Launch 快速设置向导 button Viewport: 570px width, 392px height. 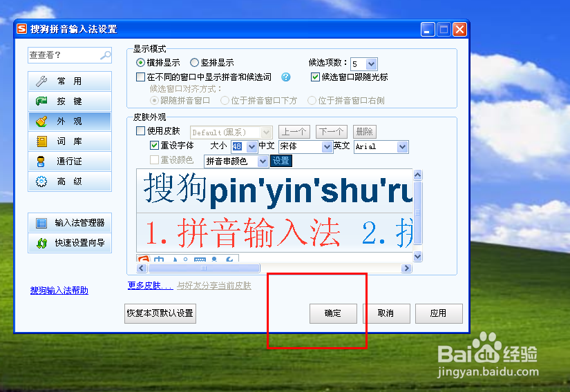coord(70,243)
